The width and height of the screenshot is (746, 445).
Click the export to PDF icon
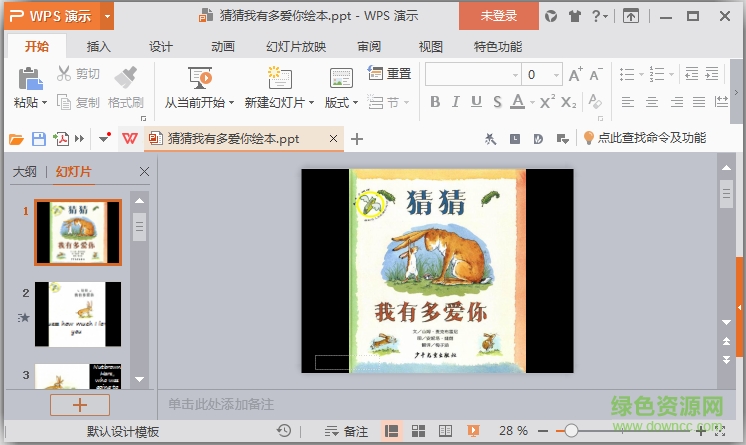coord(61,139)
